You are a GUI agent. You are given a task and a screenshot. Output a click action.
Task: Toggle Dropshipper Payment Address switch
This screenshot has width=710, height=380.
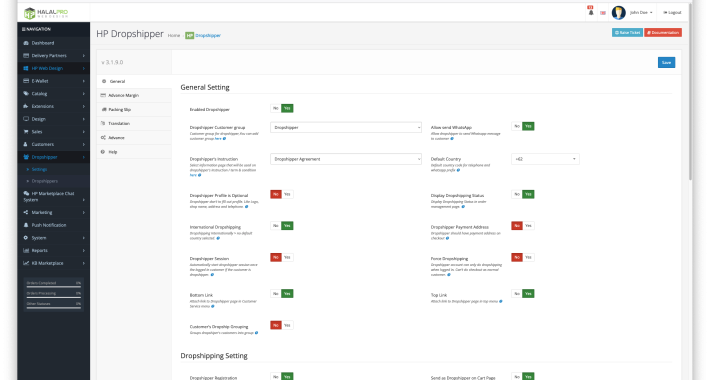(523, 226)
